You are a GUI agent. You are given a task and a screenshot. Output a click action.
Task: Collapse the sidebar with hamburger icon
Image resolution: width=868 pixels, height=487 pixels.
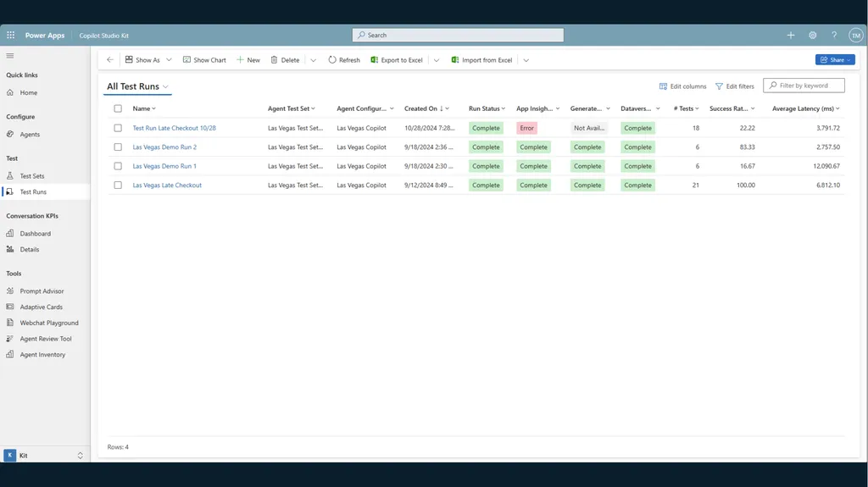10,56
